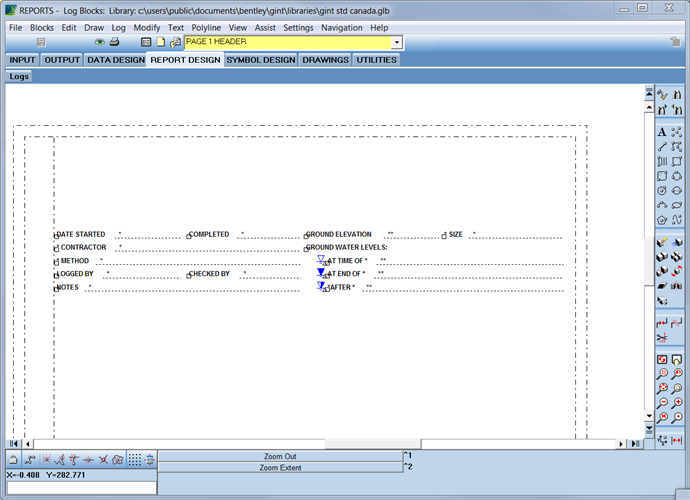Click the horizontal scrollbar thumb
This screenshot has height=500, width=690.
372,444
